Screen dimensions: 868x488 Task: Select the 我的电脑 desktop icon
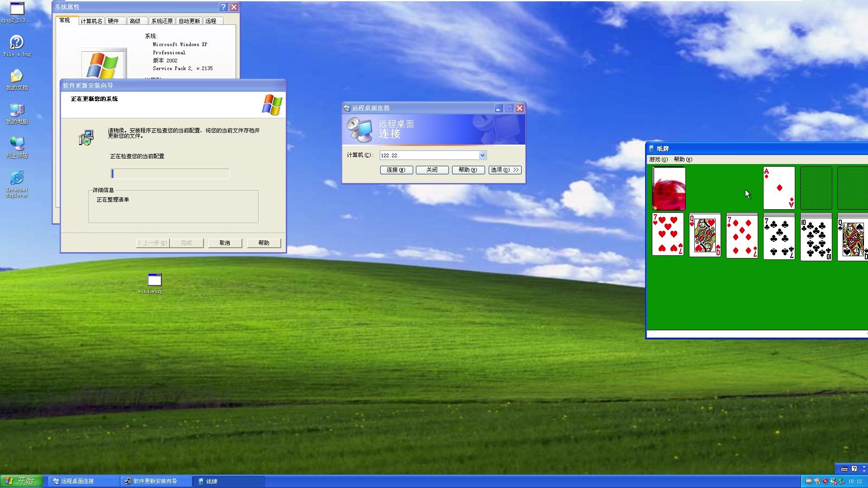click(x=17, y=113)
